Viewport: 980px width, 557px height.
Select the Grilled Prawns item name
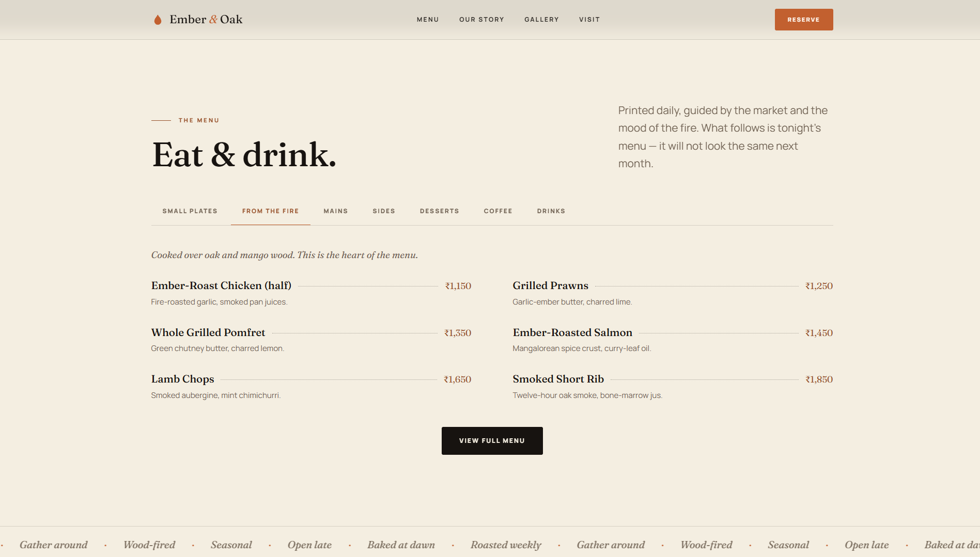click(x=551, y=285)
